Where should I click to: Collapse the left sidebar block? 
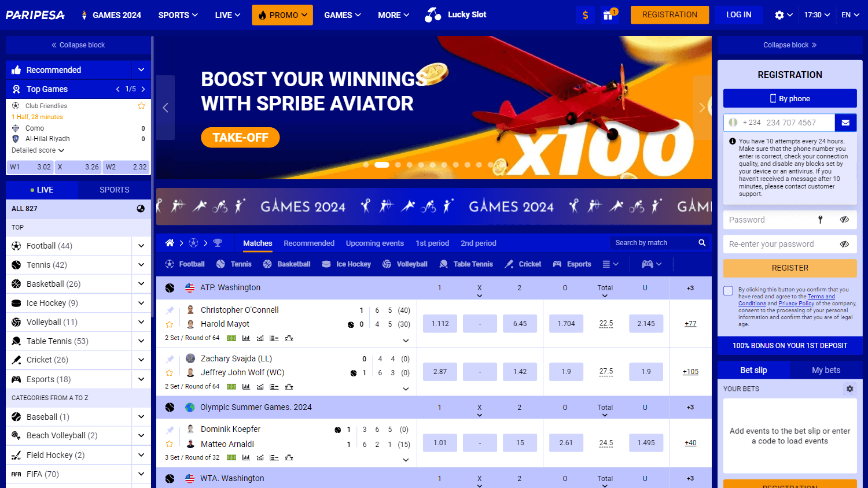(78, 45)
